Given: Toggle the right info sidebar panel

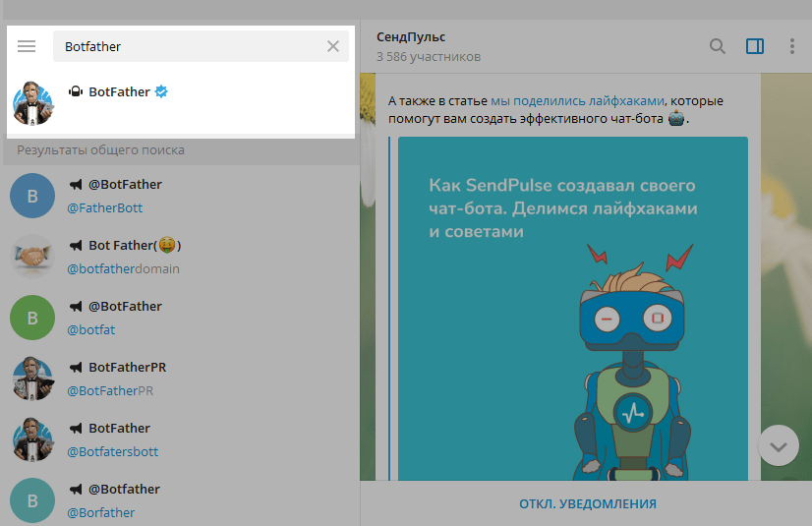Looking at the screenshot, I should coord(755,46).
